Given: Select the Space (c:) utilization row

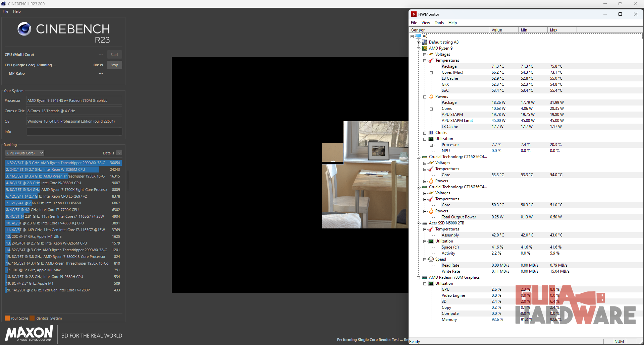Looking at the screenshot, I should tap(526, 247).
